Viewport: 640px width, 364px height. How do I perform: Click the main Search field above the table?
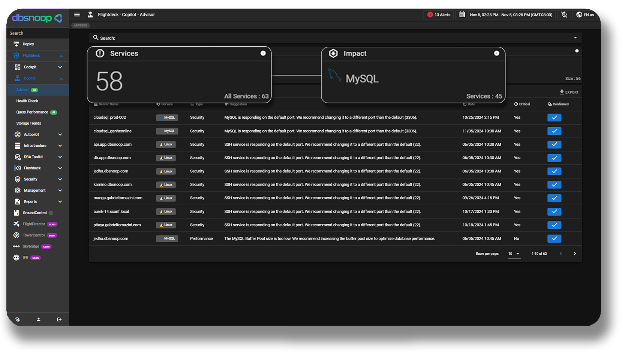coord(334,38)
